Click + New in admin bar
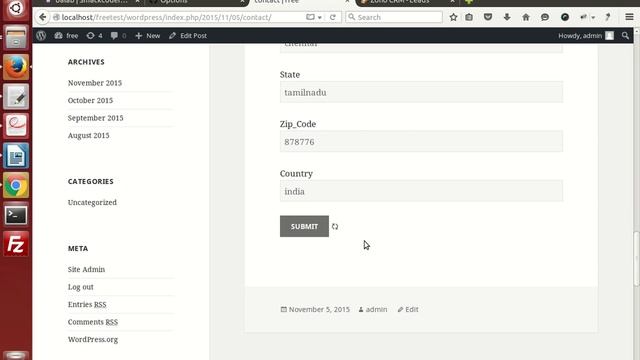 [x=147, y=36]
